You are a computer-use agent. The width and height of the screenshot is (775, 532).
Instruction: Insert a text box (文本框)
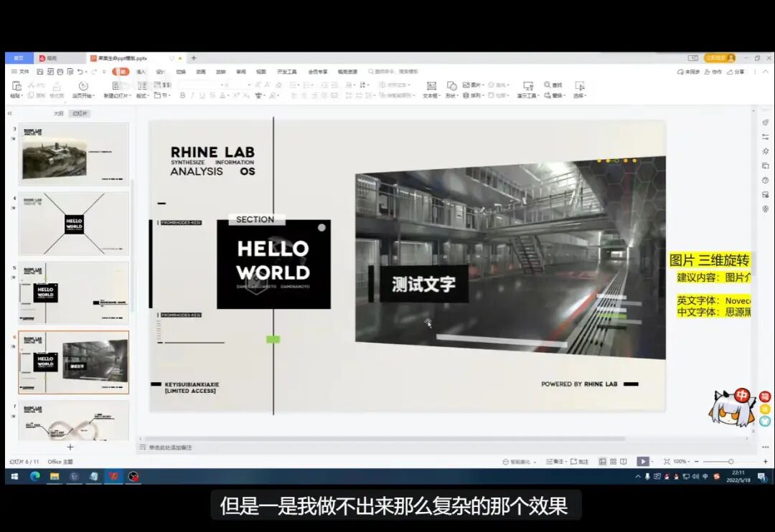(431, 86)
